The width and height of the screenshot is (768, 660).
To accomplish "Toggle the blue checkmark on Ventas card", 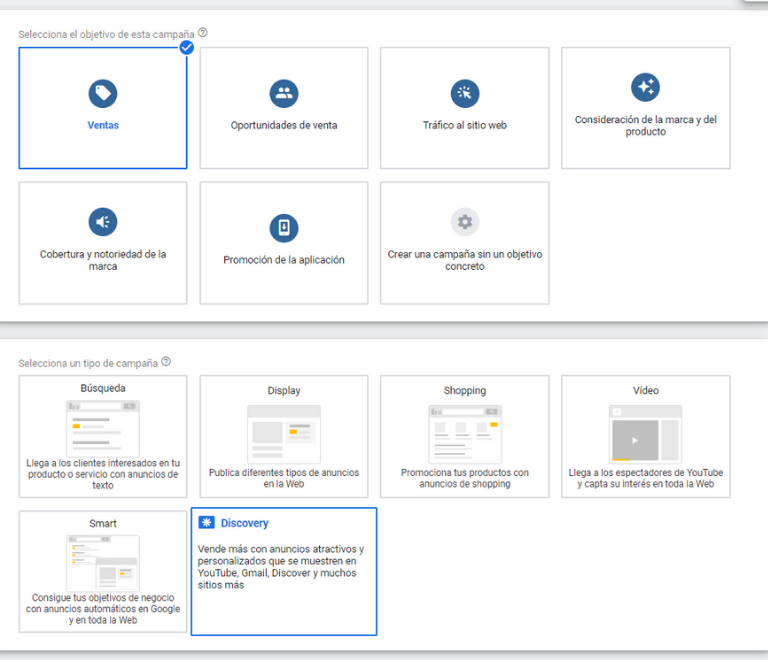I will point(186,47).
